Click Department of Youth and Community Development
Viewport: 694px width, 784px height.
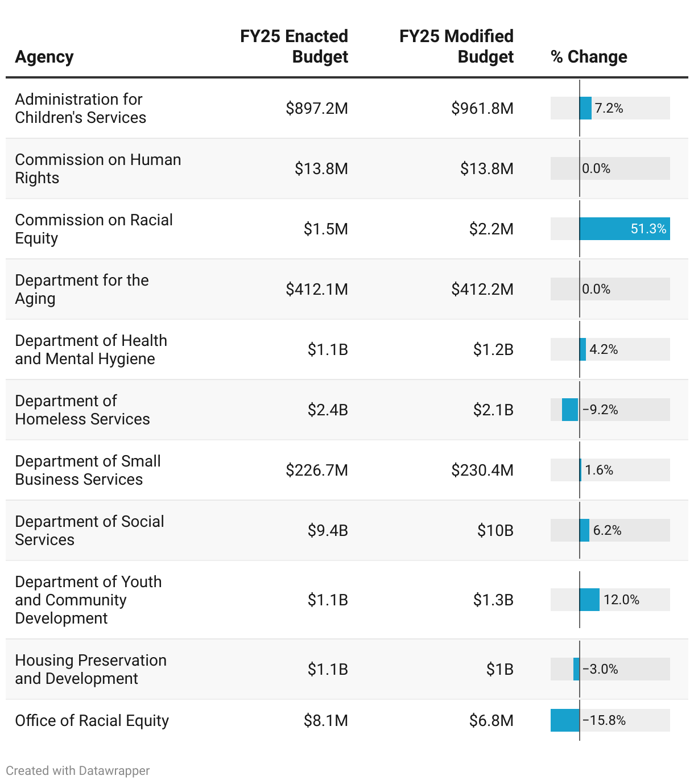click(88, 600)
